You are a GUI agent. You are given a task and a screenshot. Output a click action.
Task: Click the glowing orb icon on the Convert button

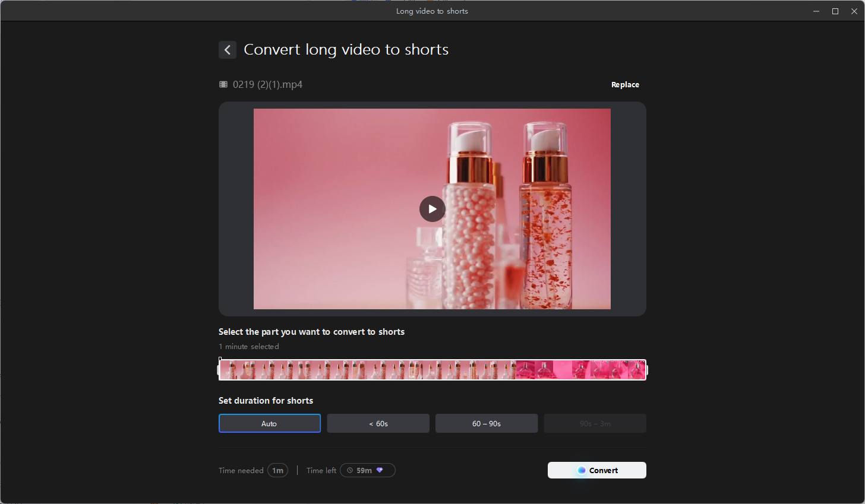(x=581, y=470)
